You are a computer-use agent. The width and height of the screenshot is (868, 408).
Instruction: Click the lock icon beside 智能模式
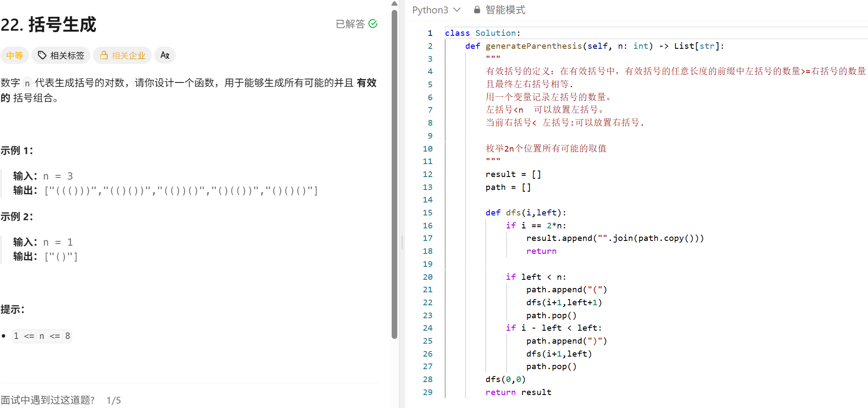477,9
